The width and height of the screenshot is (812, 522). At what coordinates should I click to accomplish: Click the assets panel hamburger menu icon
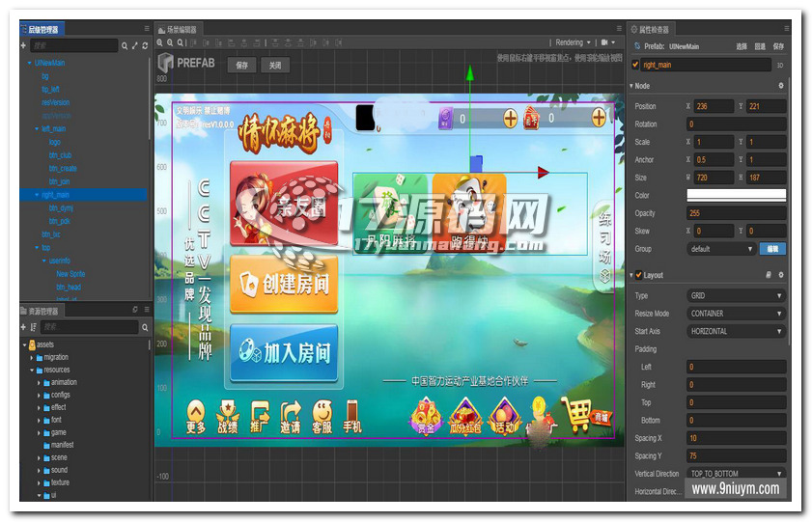point(147,310)
